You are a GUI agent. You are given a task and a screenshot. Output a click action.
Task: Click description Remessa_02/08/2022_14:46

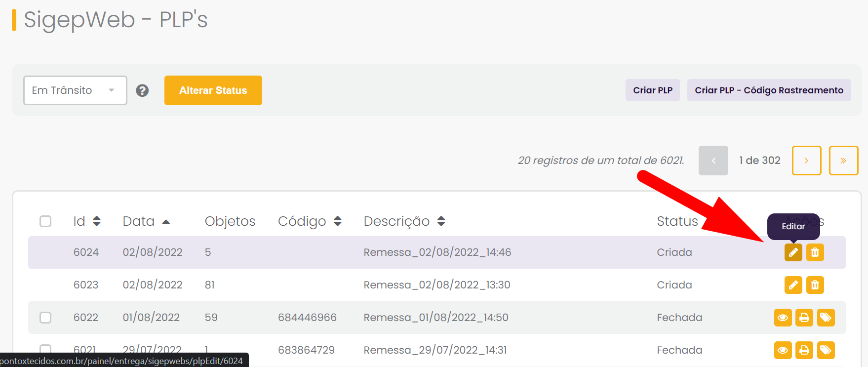[437, 252]
